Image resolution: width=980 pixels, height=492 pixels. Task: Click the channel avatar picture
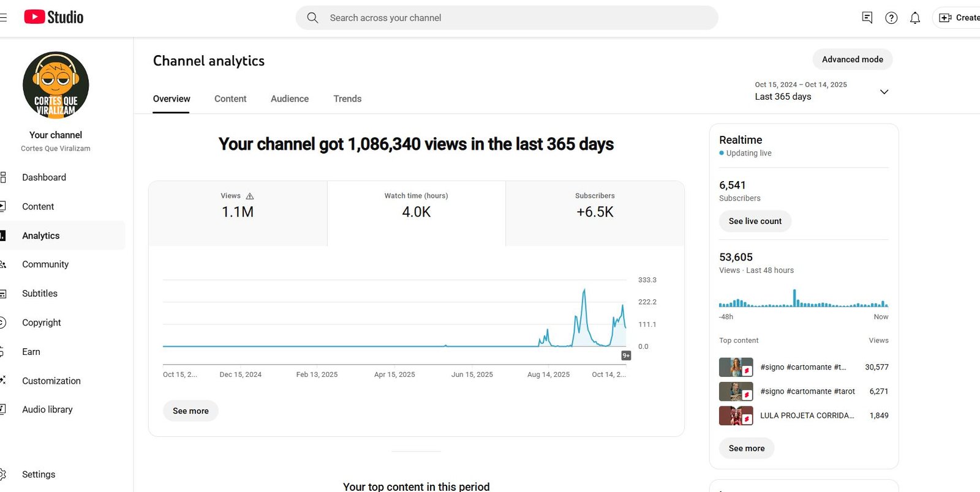coord(56,85)
